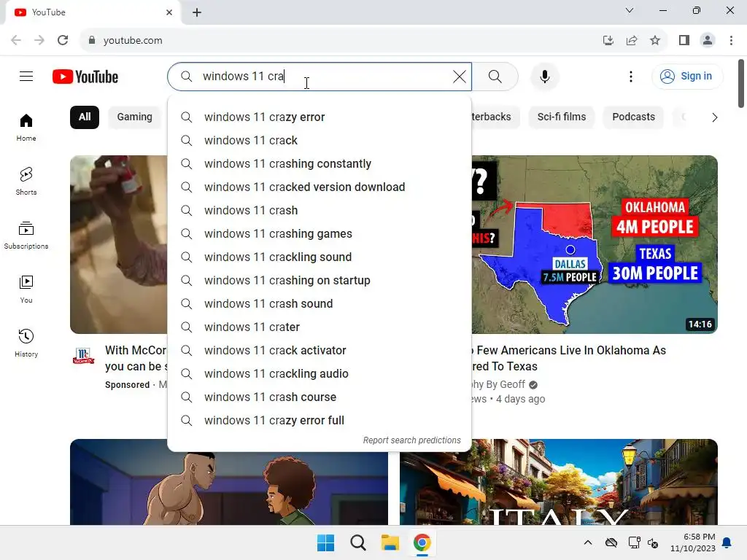
Task: Bookmark this page with star icon
Action: click(x=655, y=41)
